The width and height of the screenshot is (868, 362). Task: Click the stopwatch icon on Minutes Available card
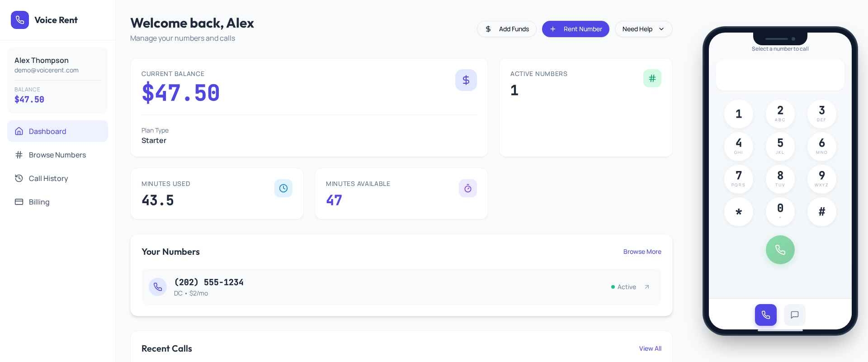point(467,188)
